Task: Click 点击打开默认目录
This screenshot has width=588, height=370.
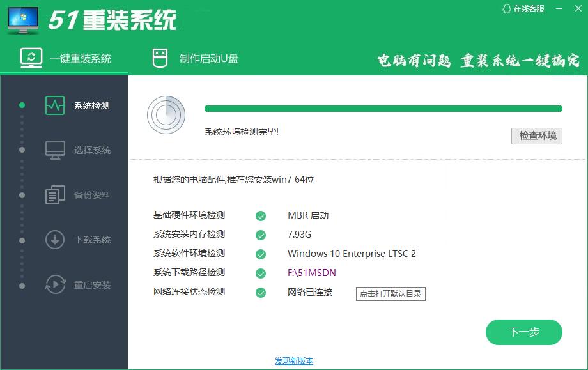Action: [391, 293]
